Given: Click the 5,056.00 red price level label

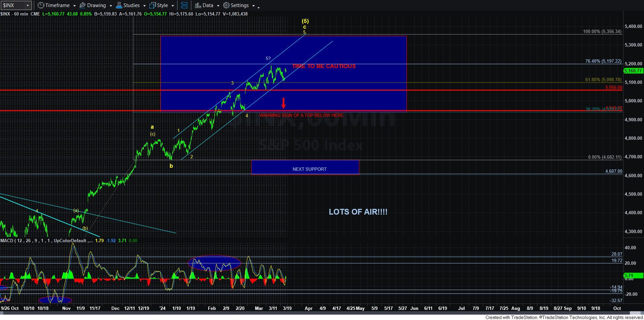Looking at the screenshot, I should point(613,87).
